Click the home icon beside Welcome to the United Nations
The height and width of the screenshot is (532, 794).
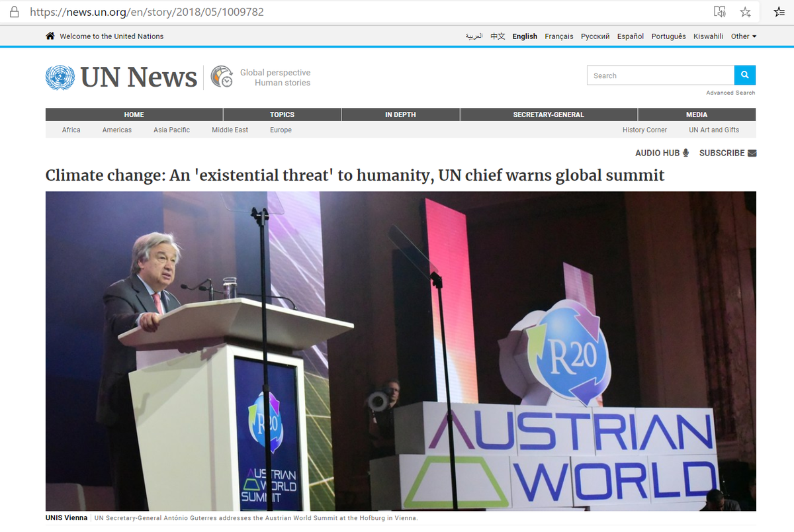(50, 36)
